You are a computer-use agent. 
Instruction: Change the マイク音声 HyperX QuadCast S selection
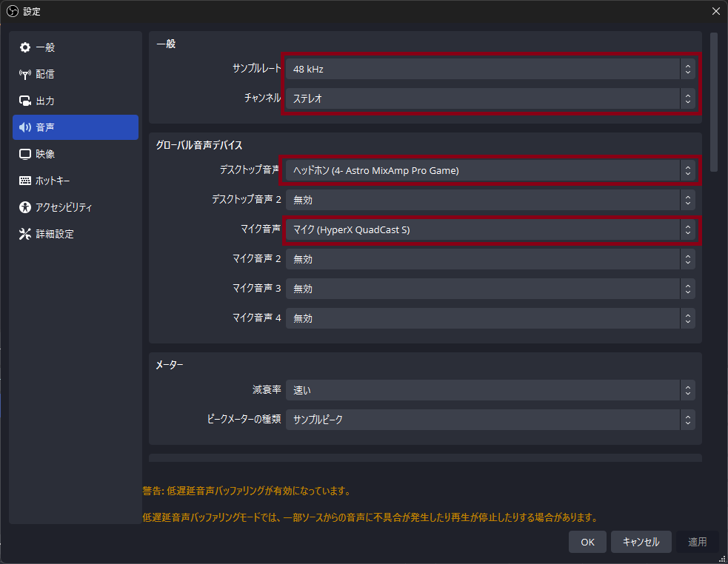(x=490, y=229)
